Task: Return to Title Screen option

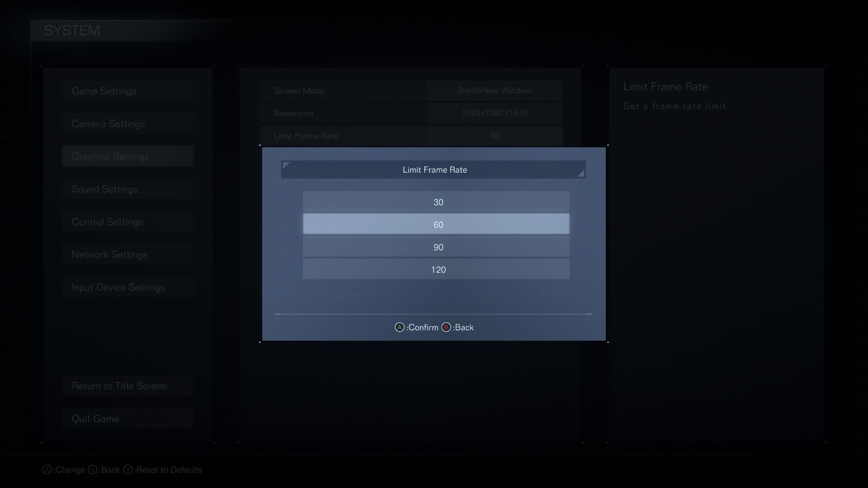Action: 119,385
